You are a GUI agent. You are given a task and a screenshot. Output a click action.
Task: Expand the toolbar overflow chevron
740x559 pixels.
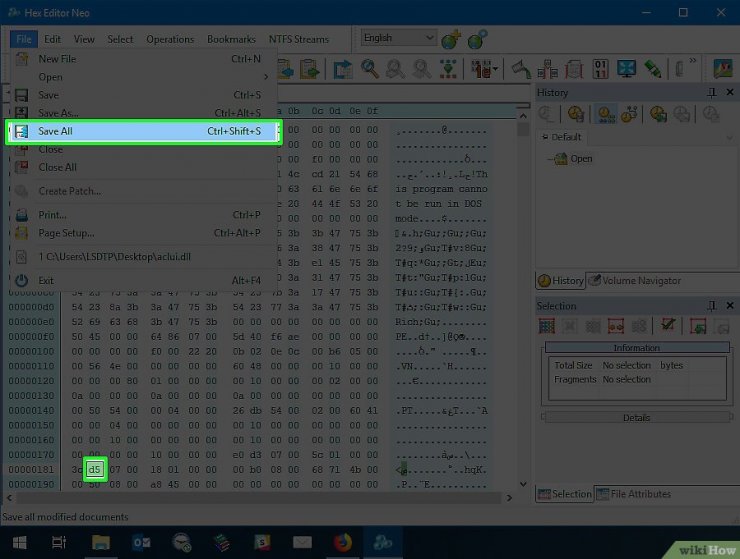[x=692, y=61]
